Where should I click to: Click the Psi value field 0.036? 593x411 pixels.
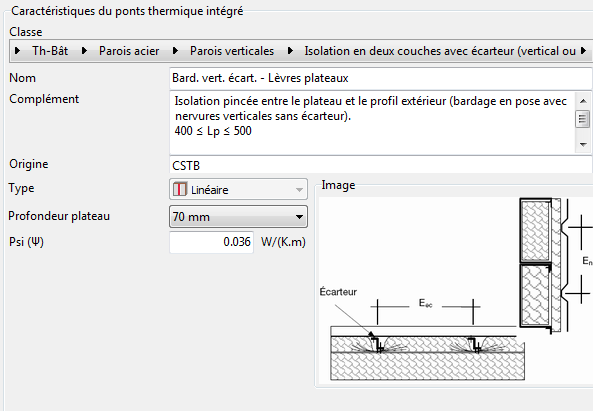click(211, 242)
